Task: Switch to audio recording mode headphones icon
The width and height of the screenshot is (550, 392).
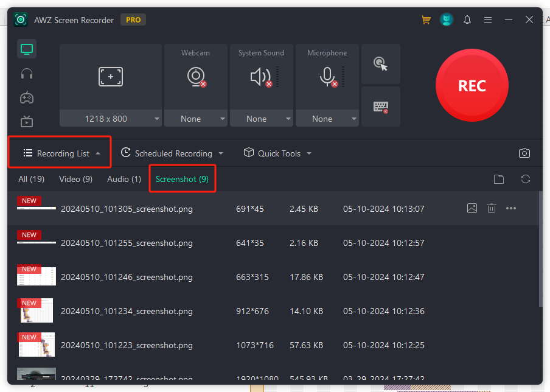Action: [x=27, y=74]
